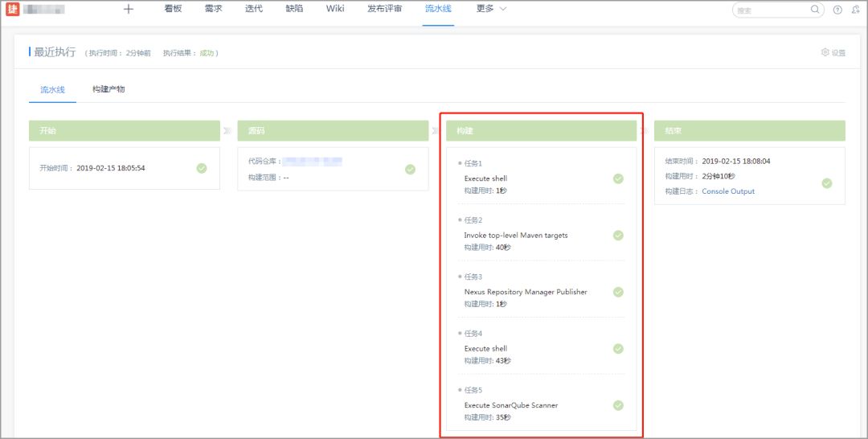The image size is (868, 439).
Task: Click the success check icon in 开始 stage
Action: pyautogui.click(x=202, y=168)
